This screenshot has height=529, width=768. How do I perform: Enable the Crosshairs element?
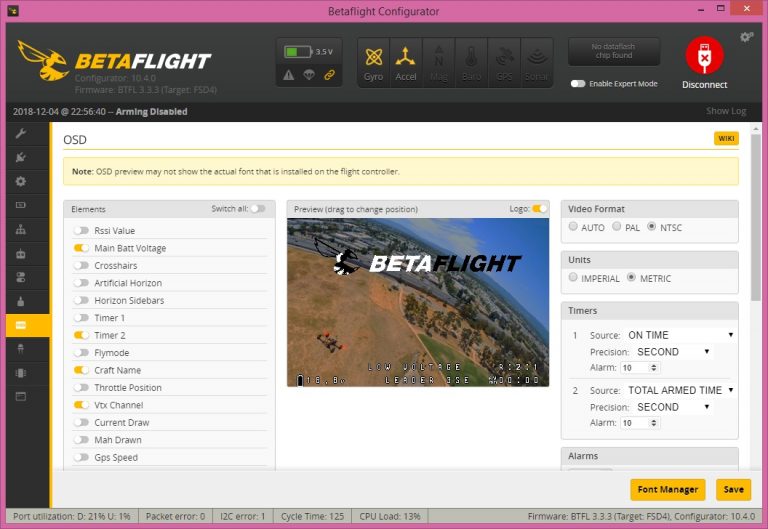pyautogui.click(x=81, y=265)
